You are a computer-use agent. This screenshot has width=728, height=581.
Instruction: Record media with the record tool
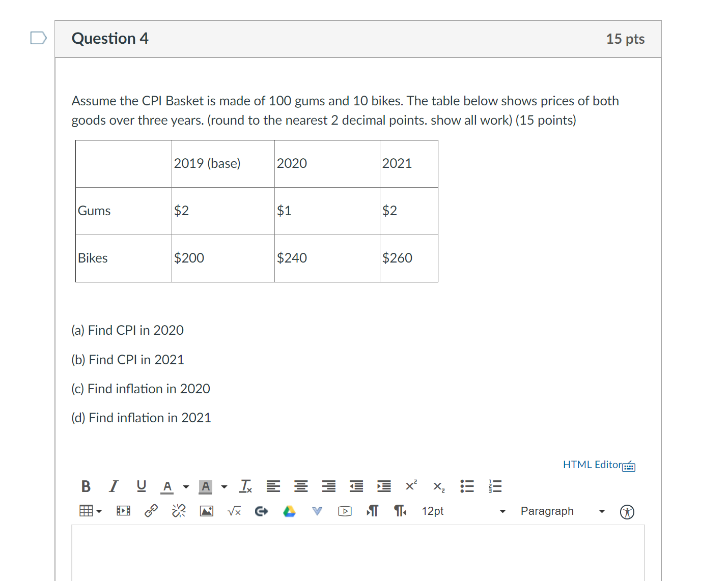(x=123, y=511)
